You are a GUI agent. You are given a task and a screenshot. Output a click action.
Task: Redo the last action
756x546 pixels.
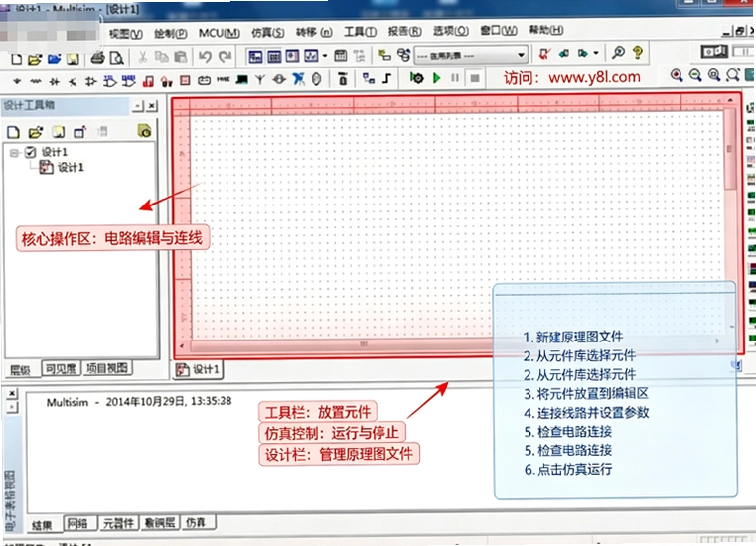[225, 57]
